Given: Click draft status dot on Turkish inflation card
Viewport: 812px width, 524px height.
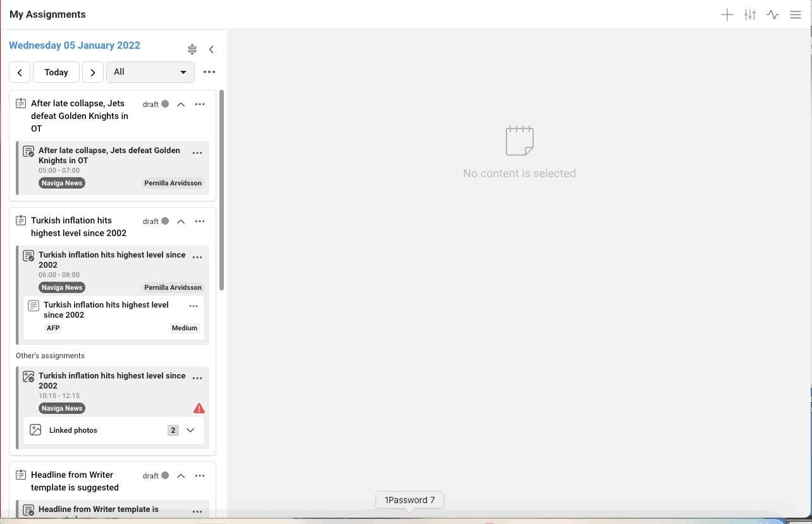Looking at the screenshot, I should pyautogui.click(x=165, y=221).
